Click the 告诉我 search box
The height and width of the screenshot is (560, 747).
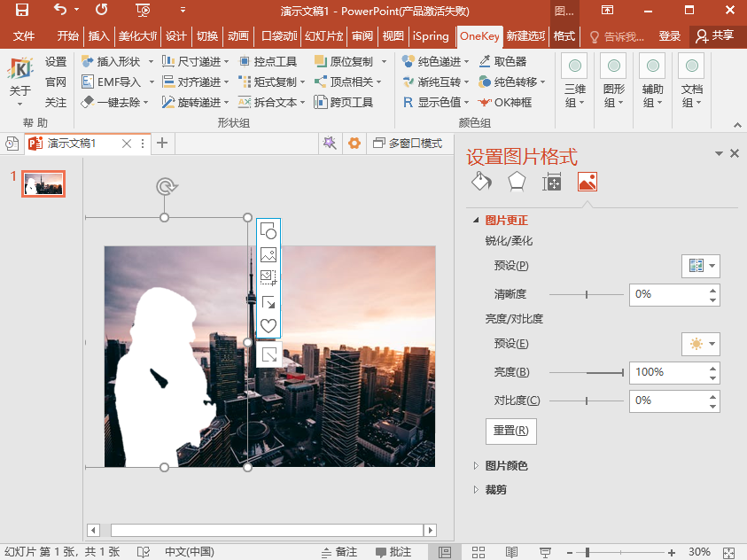click(618, 36)
